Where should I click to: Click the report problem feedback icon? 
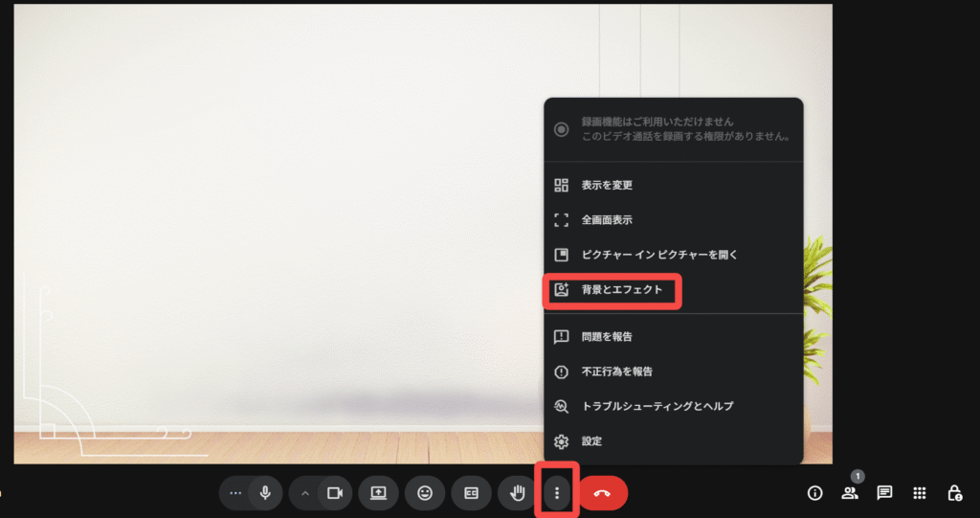tap(561, 337)
